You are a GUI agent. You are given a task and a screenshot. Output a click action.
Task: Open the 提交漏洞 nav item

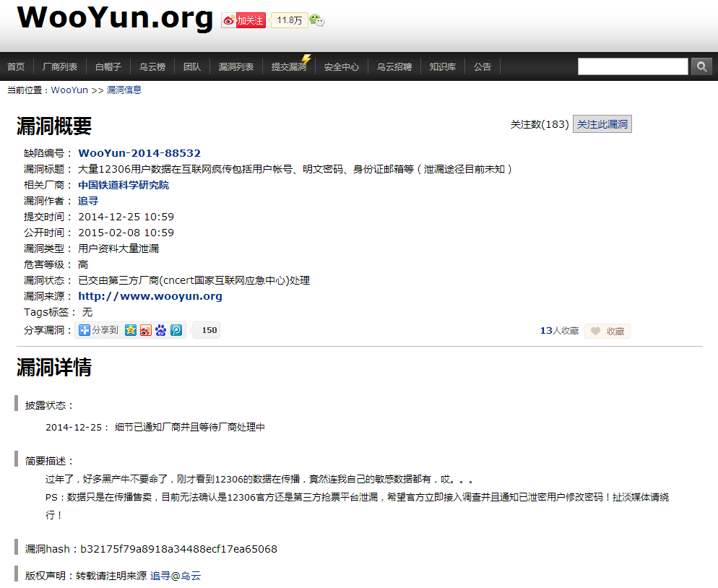(x=288, y=67)
